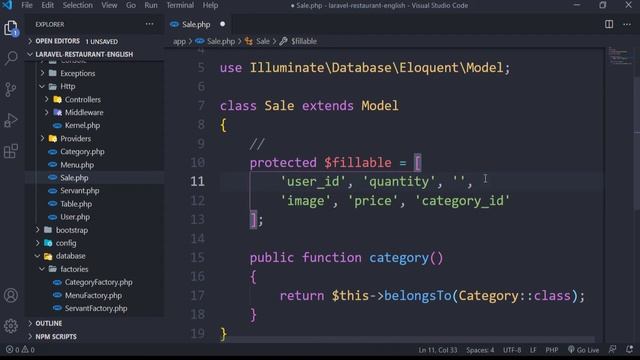Image resolution: width=640 pixels, height=360 pixels.
Task: Expand the Outline section
Action: coord(95,323)
